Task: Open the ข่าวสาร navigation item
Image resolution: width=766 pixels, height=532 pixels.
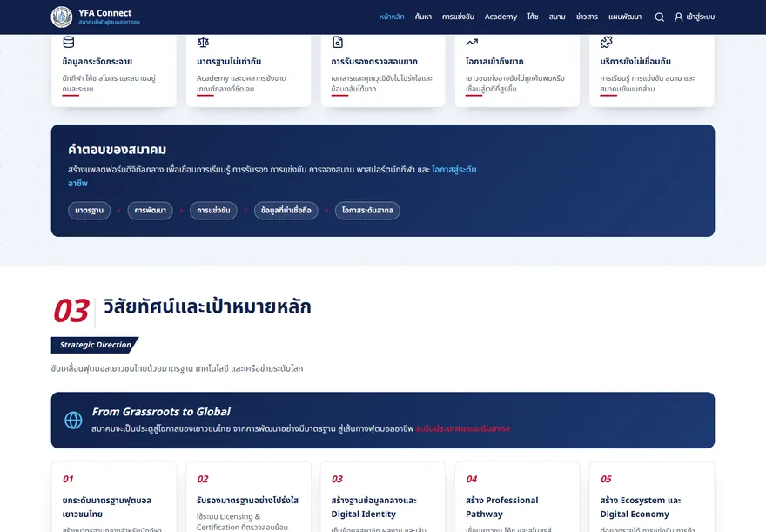Action: 587,17
